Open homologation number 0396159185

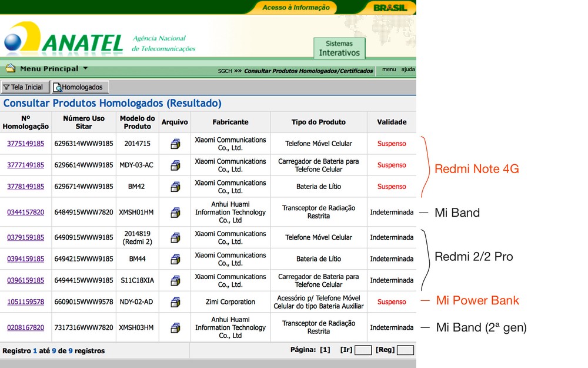pos(25,280)
